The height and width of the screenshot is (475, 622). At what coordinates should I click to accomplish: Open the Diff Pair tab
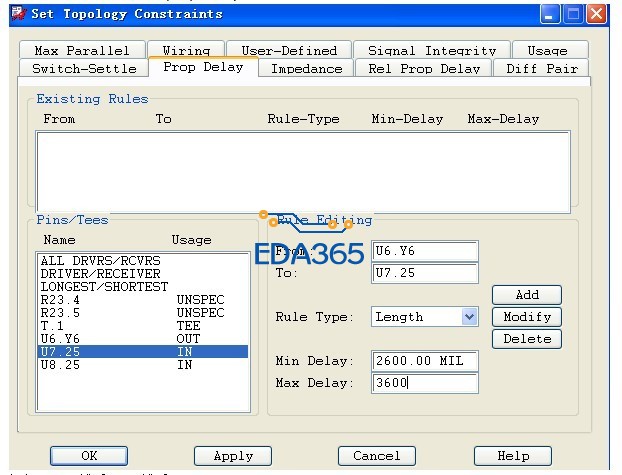541,68
